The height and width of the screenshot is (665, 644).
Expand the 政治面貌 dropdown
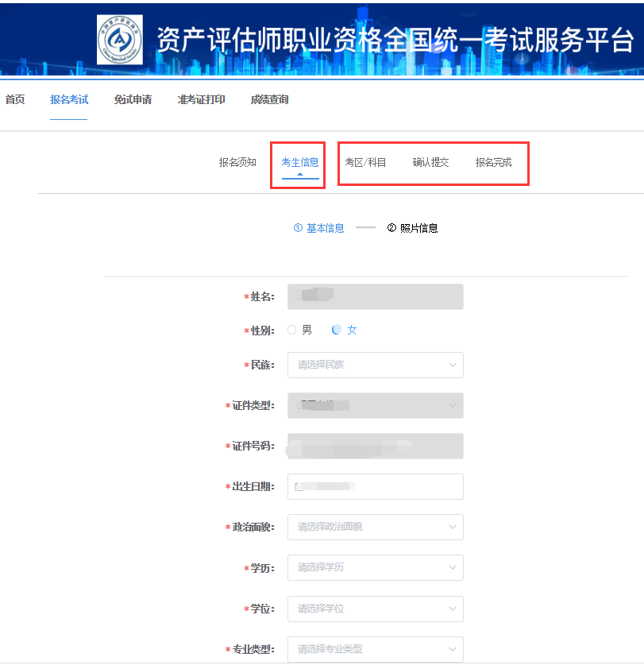(376, 527)
